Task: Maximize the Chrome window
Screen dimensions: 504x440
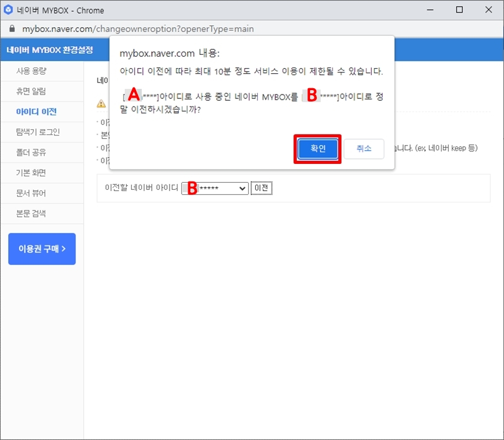Action: click(x=459, y=9)
